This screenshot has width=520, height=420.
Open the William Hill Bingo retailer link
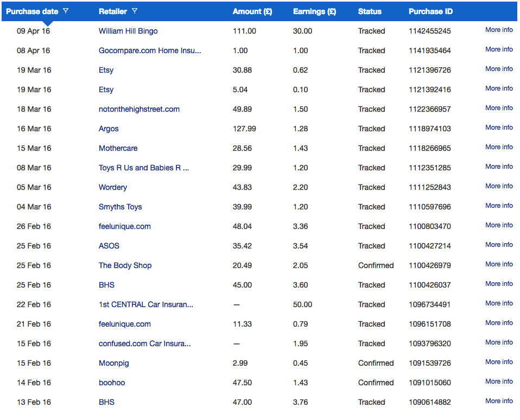(x=128, y=31)
